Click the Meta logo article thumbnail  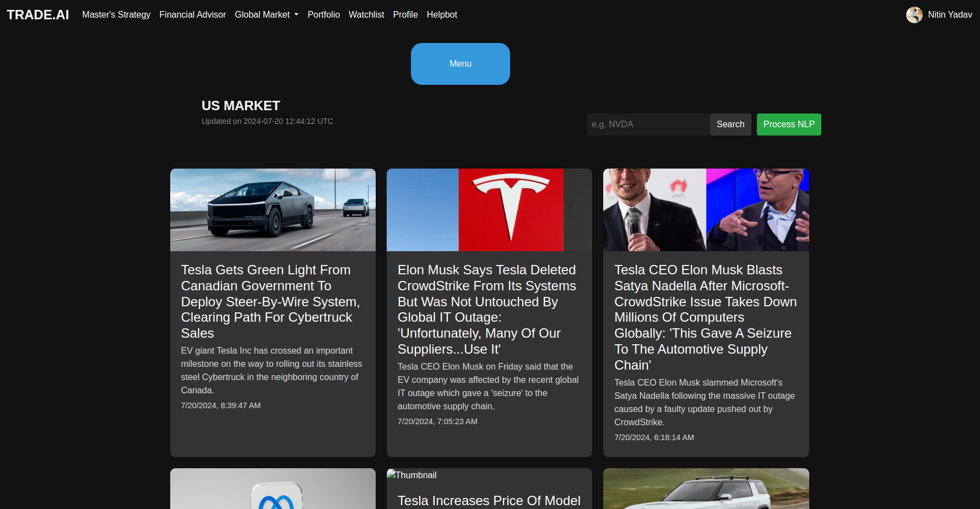point(273,489)
